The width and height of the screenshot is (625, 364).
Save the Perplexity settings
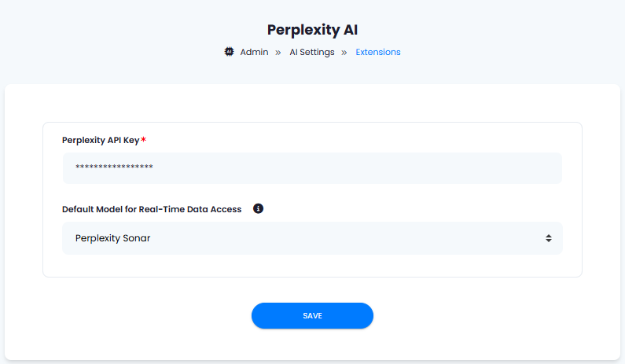coord(312,316)
